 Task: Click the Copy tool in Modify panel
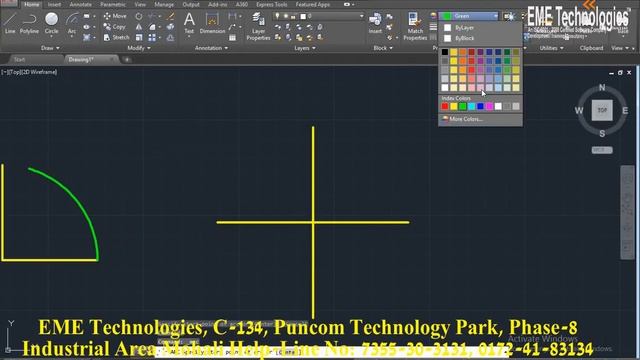pyautogui.click(x=115, y=27)
